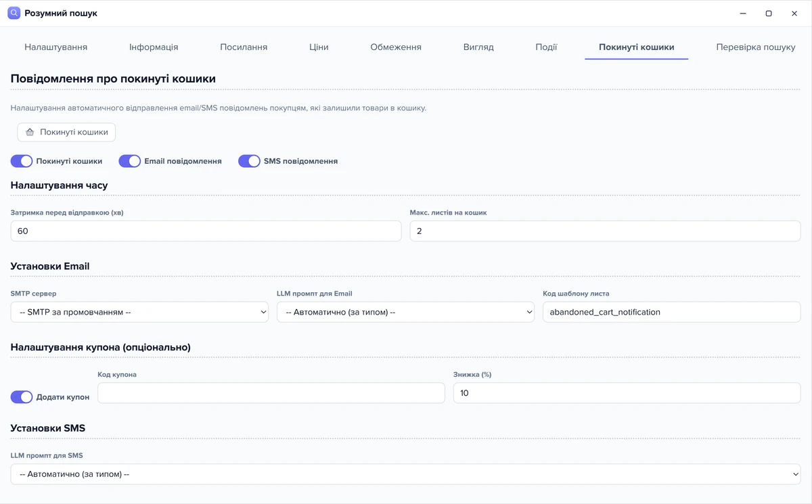
Task: Close the Розумний пошук window
Action: [x=794, y=14]
